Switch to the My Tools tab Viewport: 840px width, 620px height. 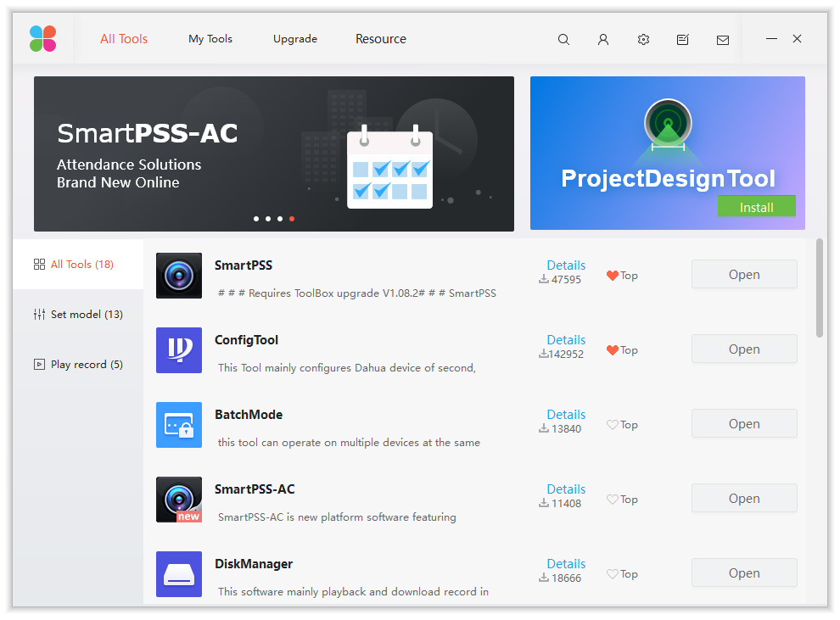tap(210, 38)
